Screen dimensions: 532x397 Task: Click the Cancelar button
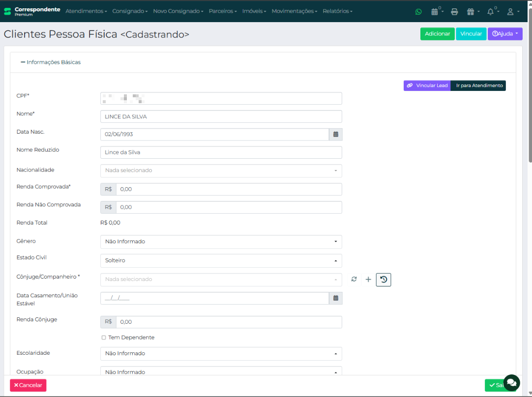tap(28, 385)
